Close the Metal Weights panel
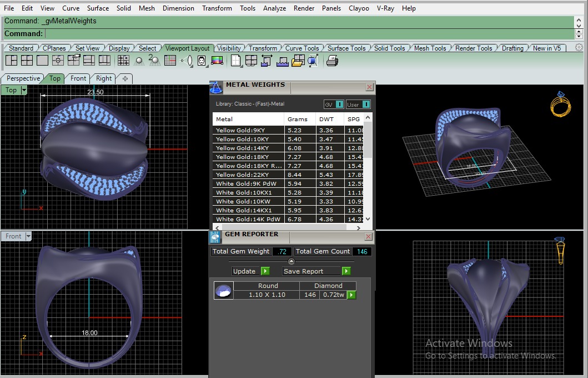The height and width of the screenshot is (378, 588). [369, 87]
